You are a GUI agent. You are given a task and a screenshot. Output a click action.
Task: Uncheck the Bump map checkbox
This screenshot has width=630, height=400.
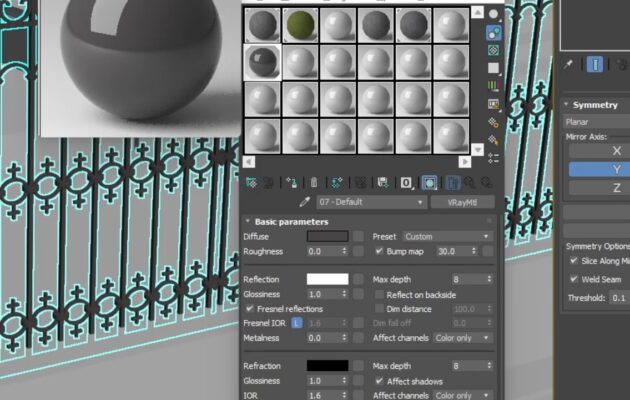[380, 252]
